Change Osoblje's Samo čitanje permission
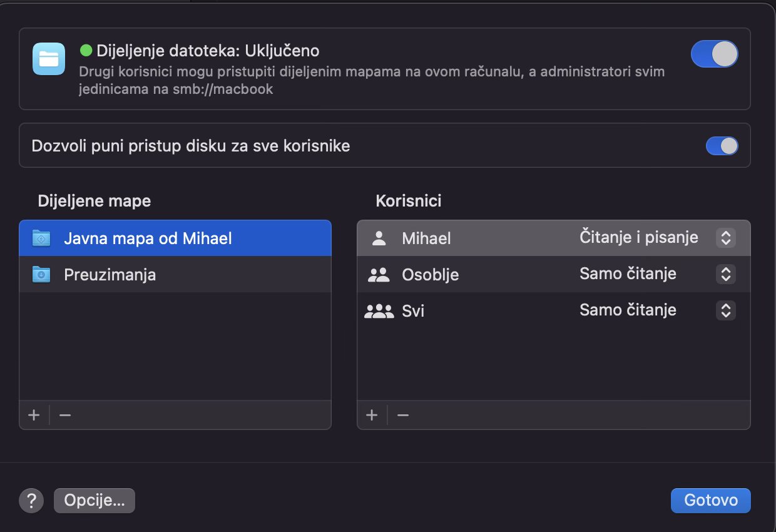Image resolution: width=776 pixels, height=532 pixels. (725, 274)
